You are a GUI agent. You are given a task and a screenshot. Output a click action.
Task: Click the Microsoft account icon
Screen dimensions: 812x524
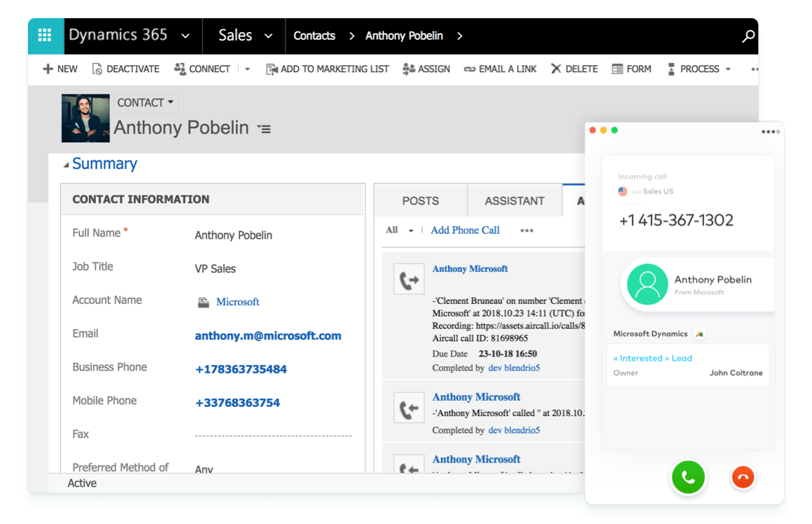[x=204, y=302]
